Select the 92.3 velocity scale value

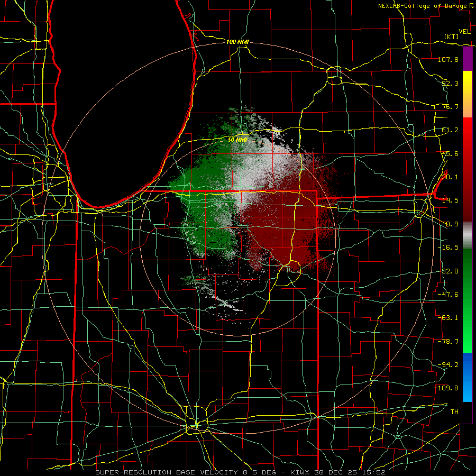(450, 83)
